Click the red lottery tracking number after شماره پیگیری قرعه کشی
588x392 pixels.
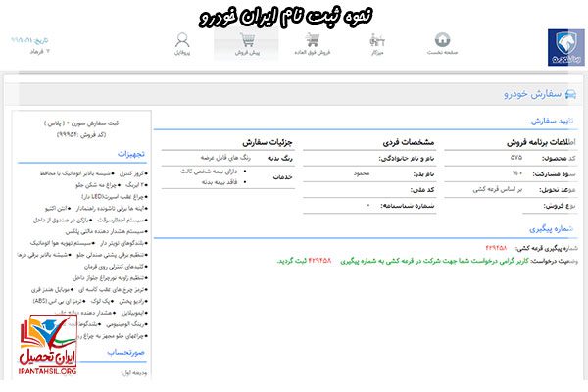[496, 248]
